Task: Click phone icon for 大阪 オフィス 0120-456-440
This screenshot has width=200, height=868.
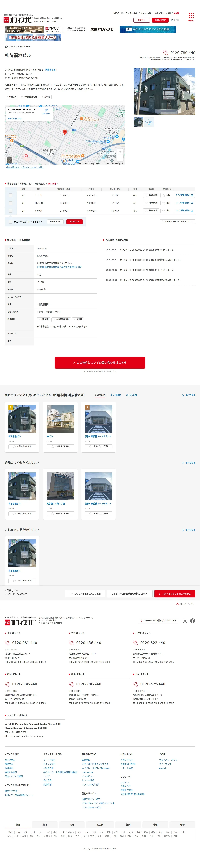Action: pyautogui.click(x=71, y=643)
